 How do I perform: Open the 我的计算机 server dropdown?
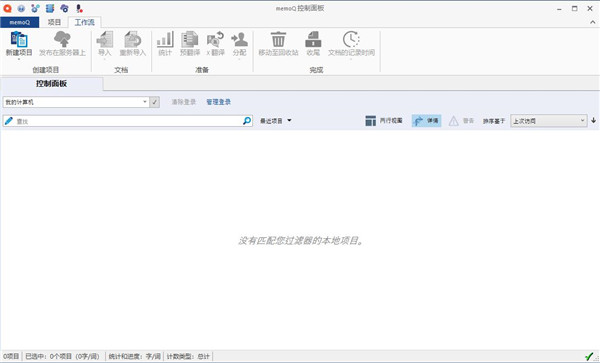[76, 102]
